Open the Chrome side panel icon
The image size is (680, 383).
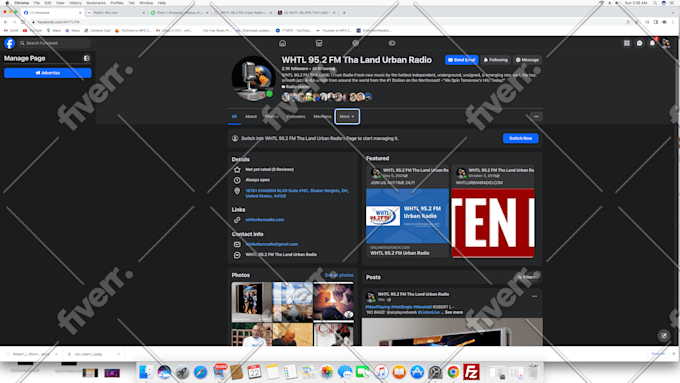(x=656, y=22)
